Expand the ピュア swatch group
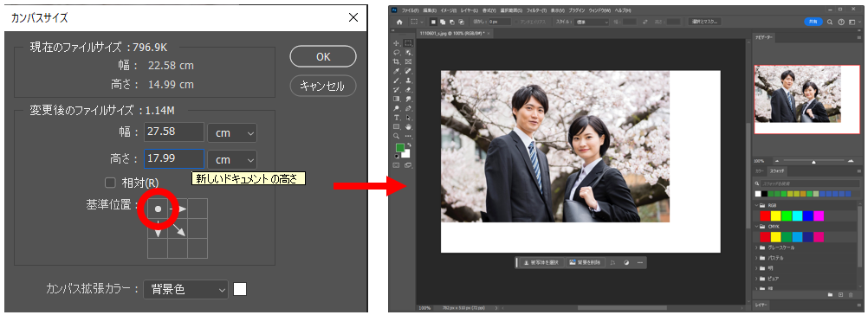 (757, 279)
